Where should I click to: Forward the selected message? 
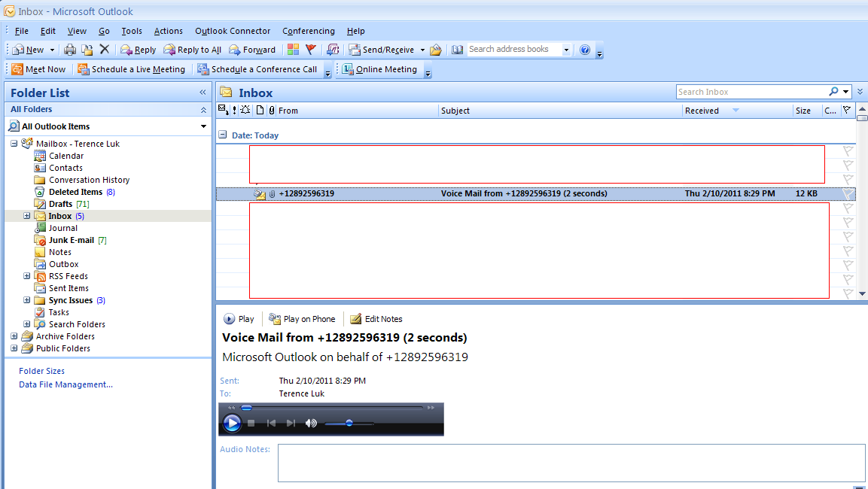tap(252, 50)
